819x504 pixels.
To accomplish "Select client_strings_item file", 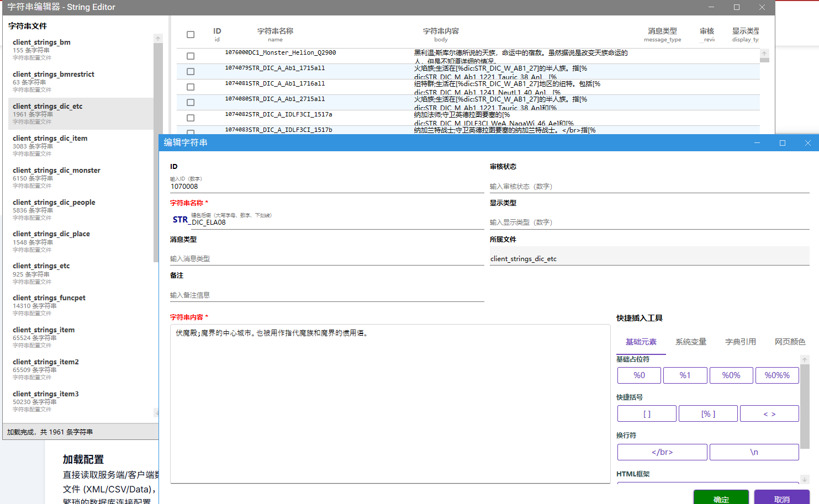I will point(81,337).
